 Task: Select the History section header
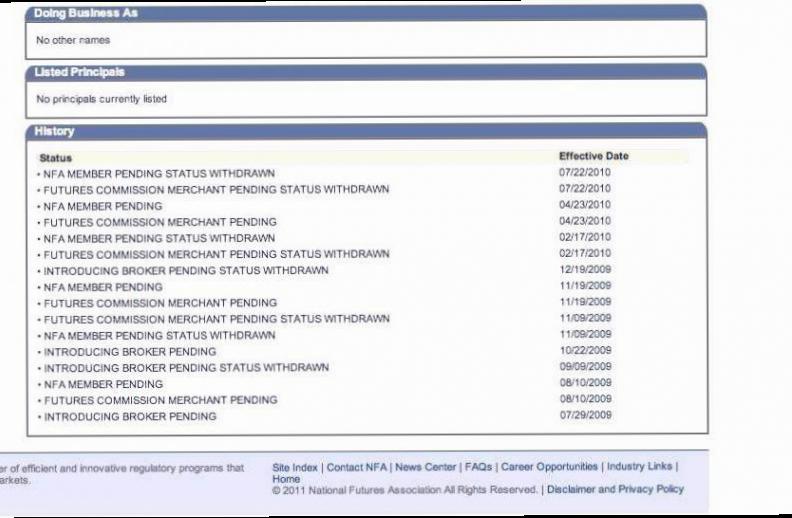(x=367, y=131)
